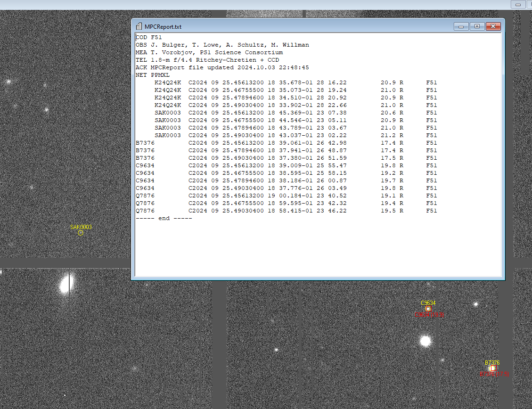Image resolution: width=532 pixels, height=409 pixels.
Task: Place cursor on the end marker line
Action: [164, 218]
